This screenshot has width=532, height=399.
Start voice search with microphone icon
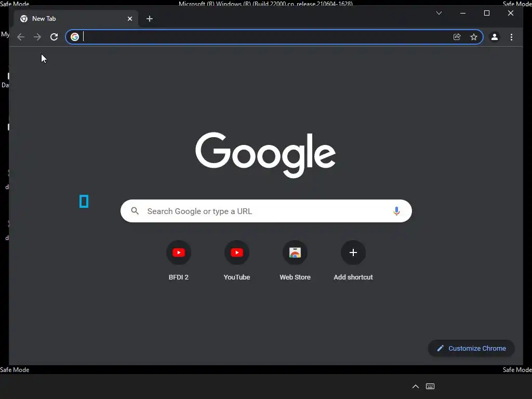396,211
